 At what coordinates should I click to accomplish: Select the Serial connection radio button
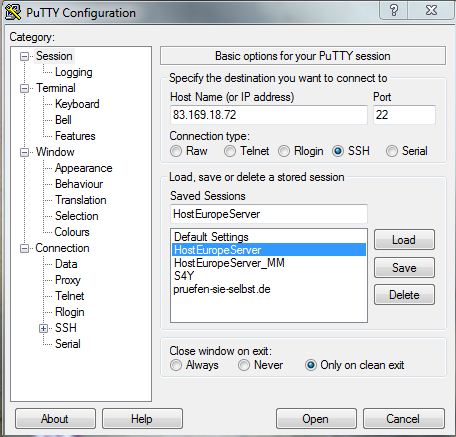pos(392,151)
